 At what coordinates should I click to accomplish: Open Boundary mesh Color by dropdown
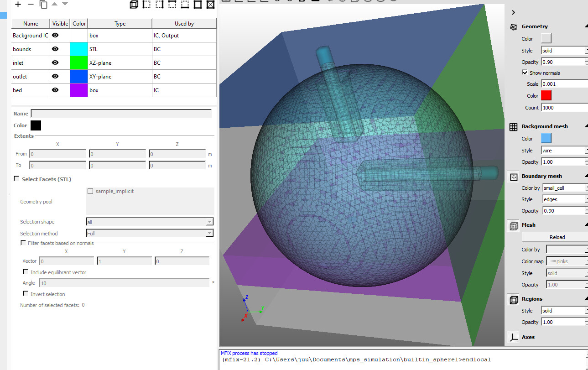click(564, 188)
